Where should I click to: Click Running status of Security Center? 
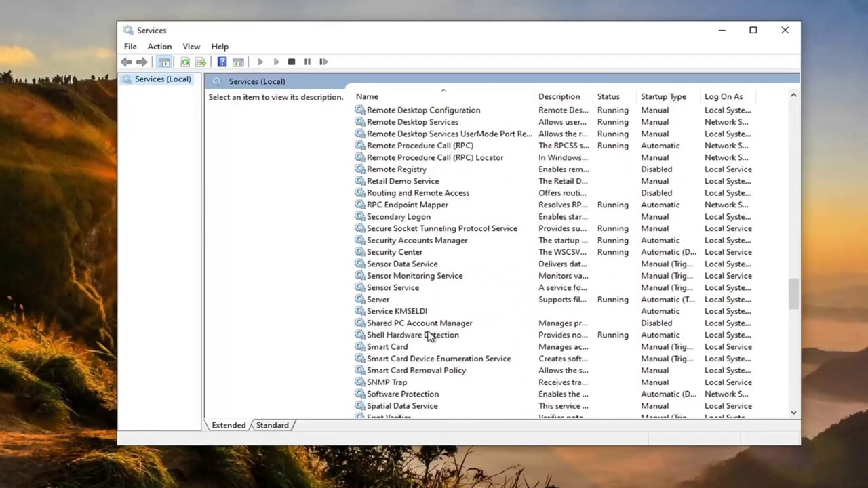coord(612,252)
